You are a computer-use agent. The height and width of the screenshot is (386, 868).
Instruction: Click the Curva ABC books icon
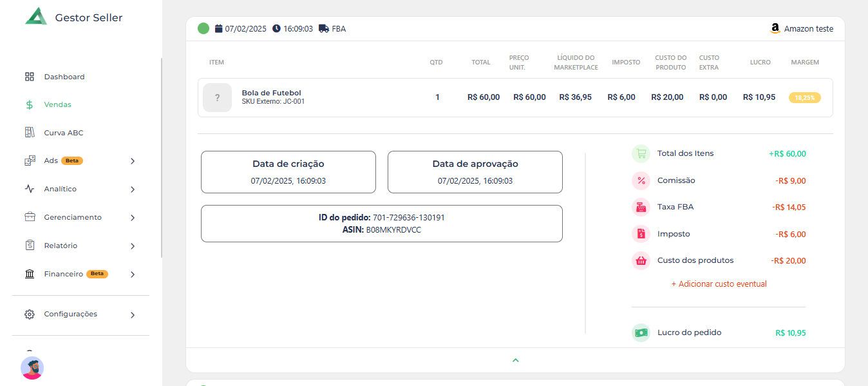tap(30, 133)
